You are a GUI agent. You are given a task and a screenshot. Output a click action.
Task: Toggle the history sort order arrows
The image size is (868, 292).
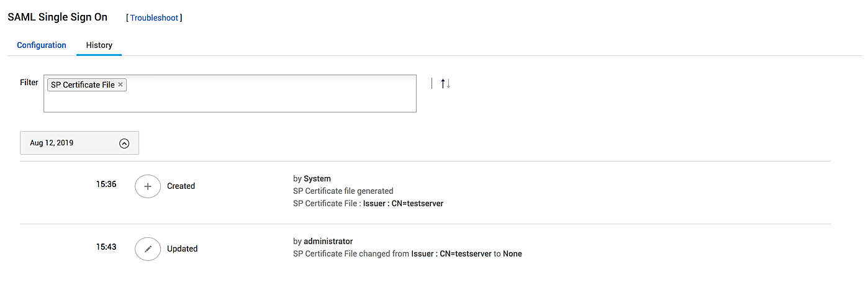pos(445,83)
